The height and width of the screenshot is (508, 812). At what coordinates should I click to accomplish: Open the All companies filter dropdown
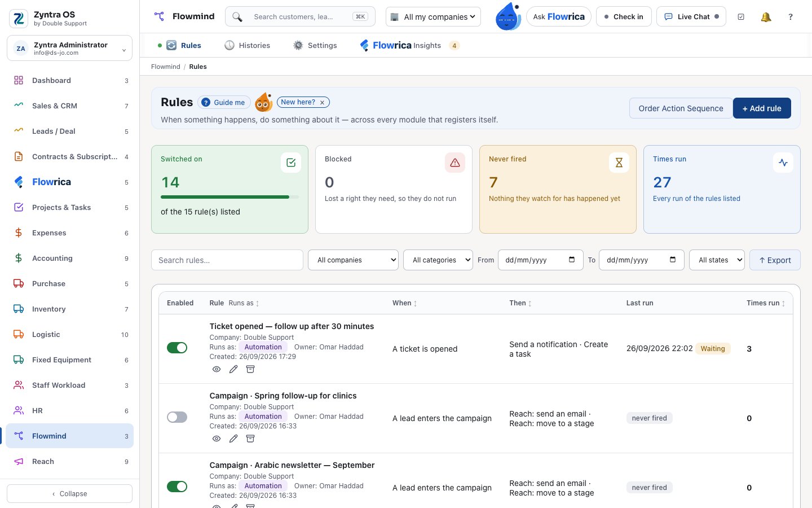coord(353,260)
